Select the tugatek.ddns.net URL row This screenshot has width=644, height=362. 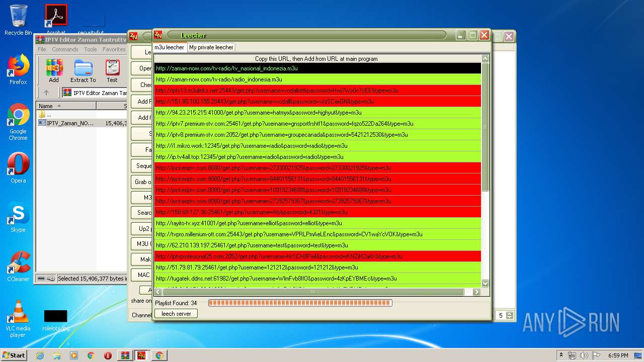(317, 279)
